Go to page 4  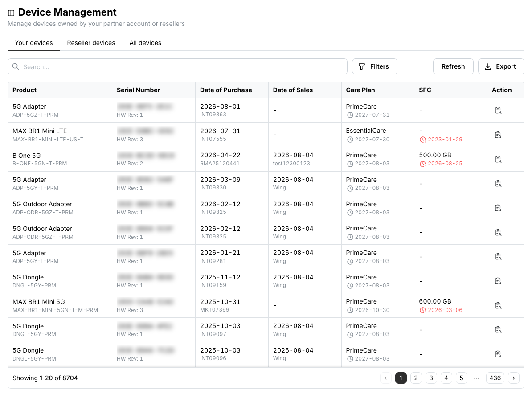tap(446, 378)
